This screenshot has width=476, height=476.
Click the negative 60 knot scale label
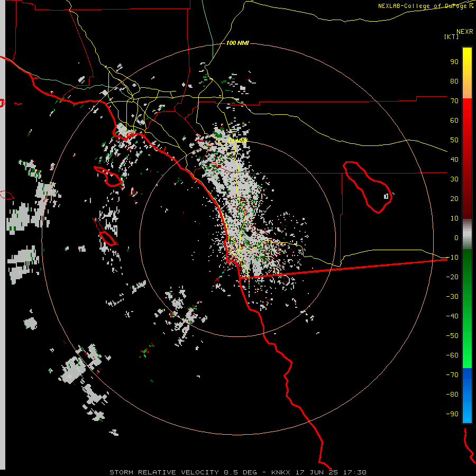pyautogui.click(x=452, y=355)
